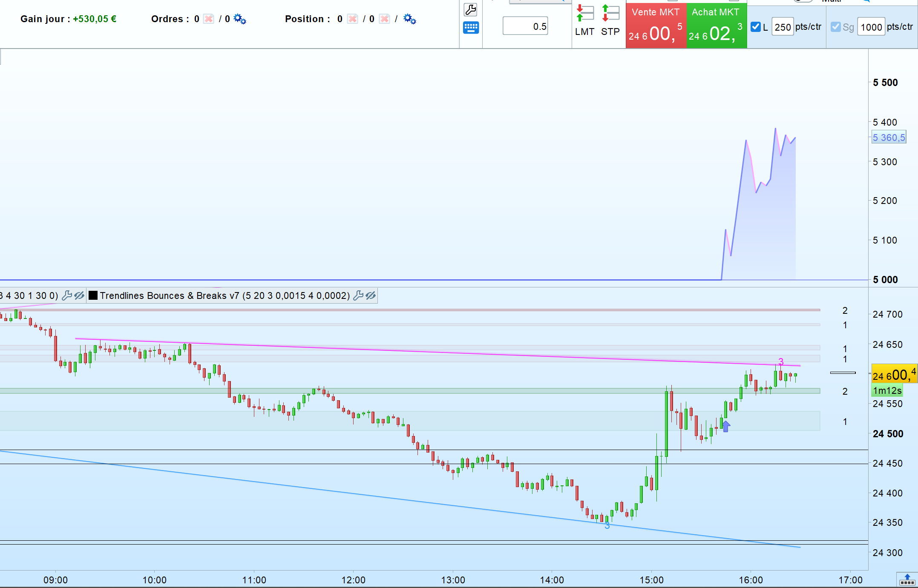Click the cancel orders red X after Ordres

click(x=209, y=19)
